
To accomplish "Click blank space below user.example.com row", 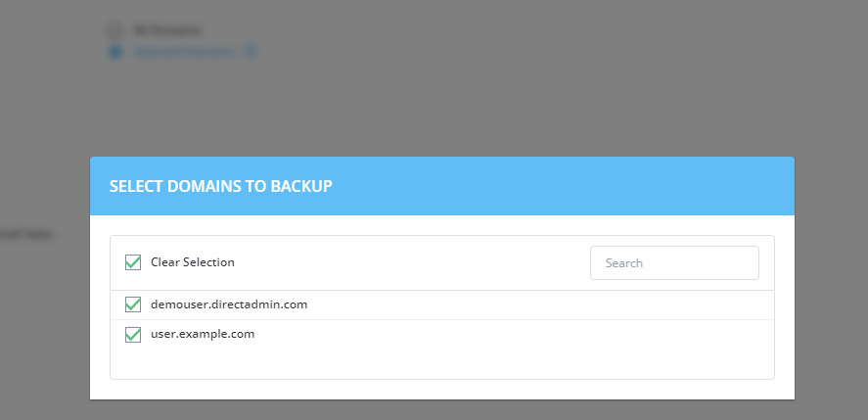I will coord(440,363).
